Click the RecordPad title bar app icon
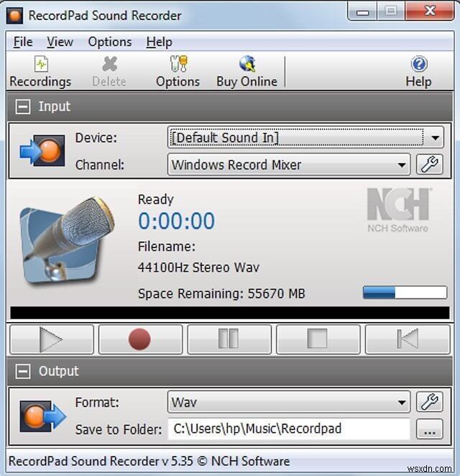 click(14, 16)
